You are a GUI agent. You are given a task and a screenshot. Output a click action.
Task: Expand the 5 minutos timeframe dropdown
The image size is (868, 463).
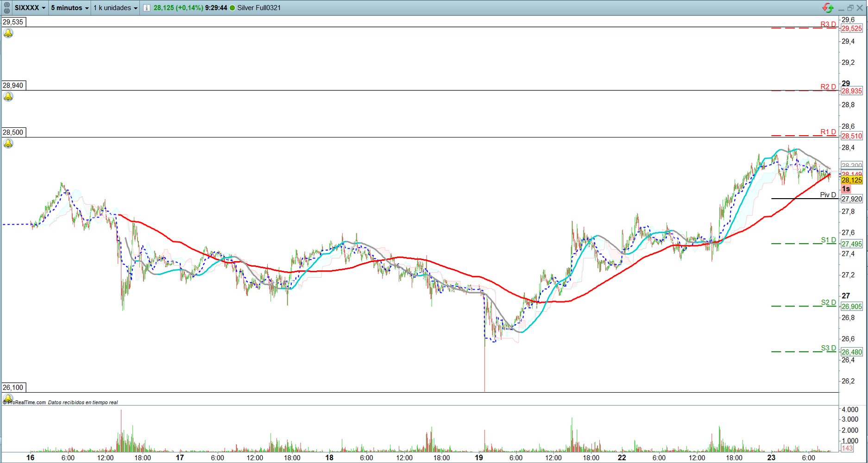69,8
